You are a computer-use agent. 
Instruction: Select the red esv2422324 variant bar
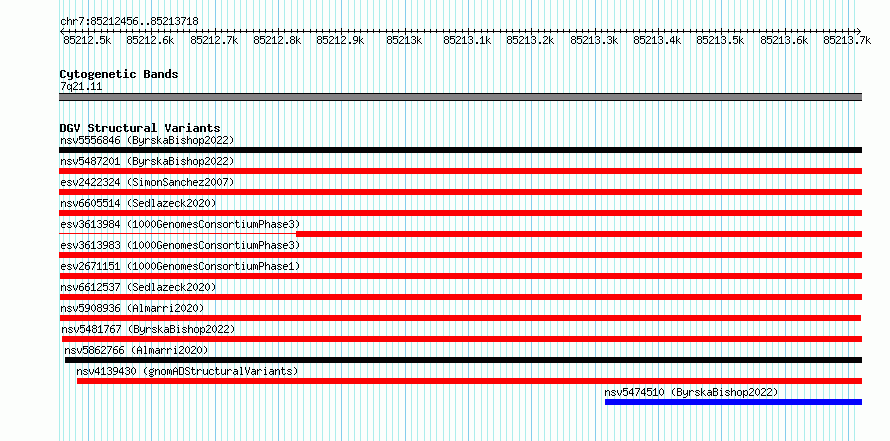click(460, 192)
